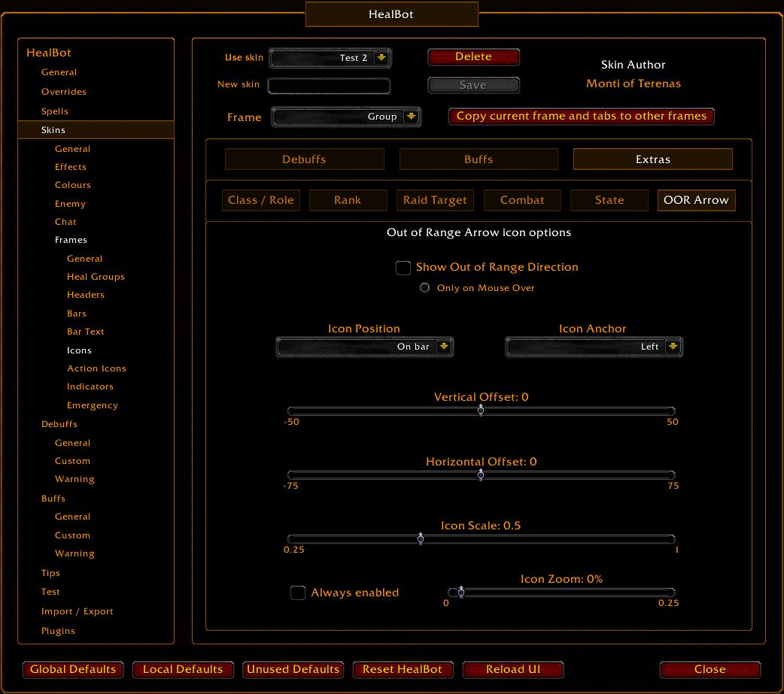This screenshot has width=784, height=694.
Task: Switch to the Debuffs tab
Action: (x=304, y=159)
